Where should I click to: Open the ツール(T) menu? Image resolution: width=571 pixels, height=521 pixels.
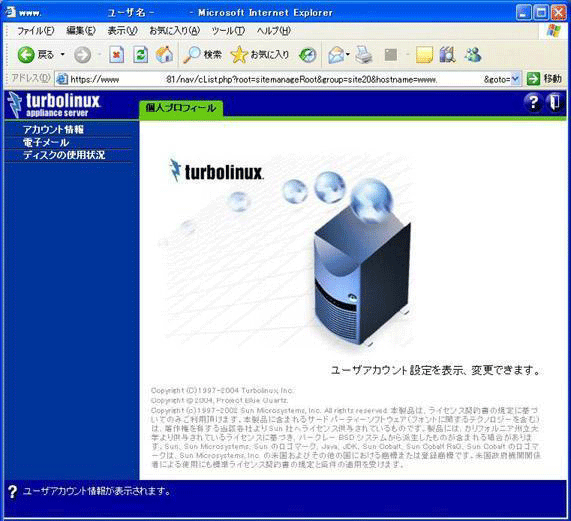click(x=228, y=31)
